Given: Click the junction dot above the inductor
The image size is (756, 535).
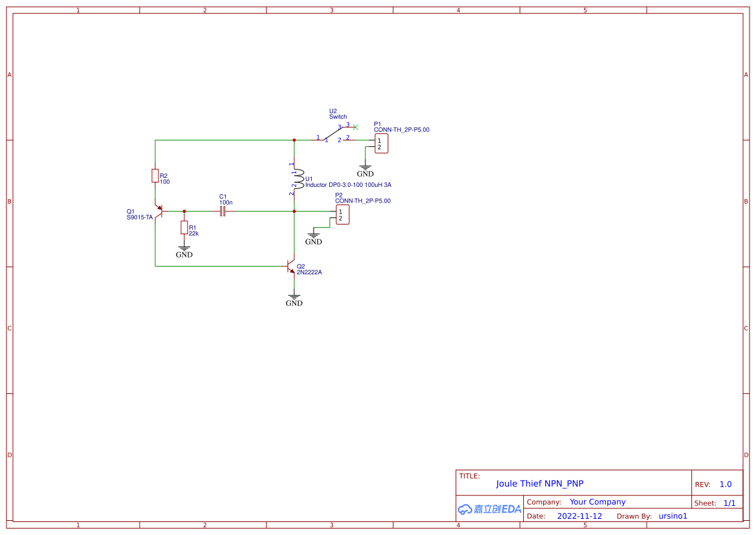Looking at the screenshot, I should coord(294,140).
